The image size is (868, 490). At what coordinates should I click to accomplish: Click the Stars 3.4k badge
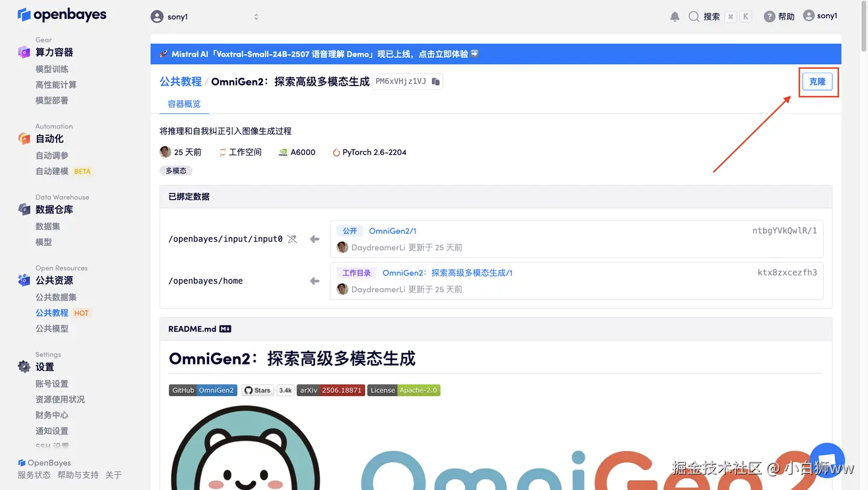point(268,390)
